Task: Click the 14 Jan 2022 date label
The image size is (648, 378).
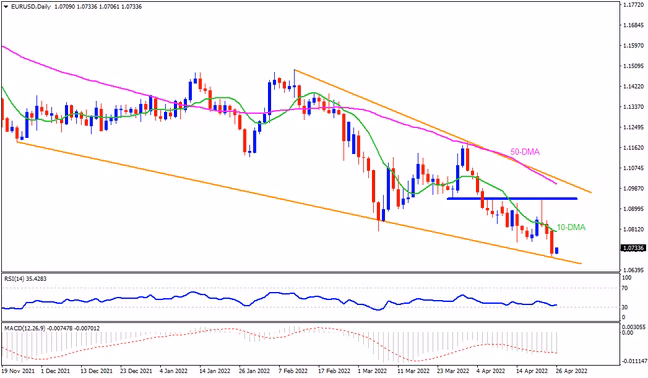Action: click(x=215, y=371)
